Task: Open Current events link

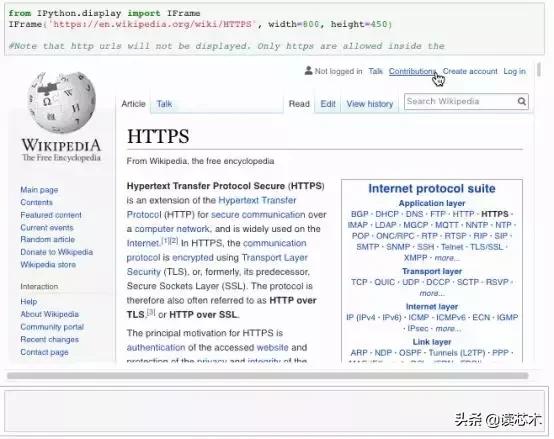Action: [47, 227]
